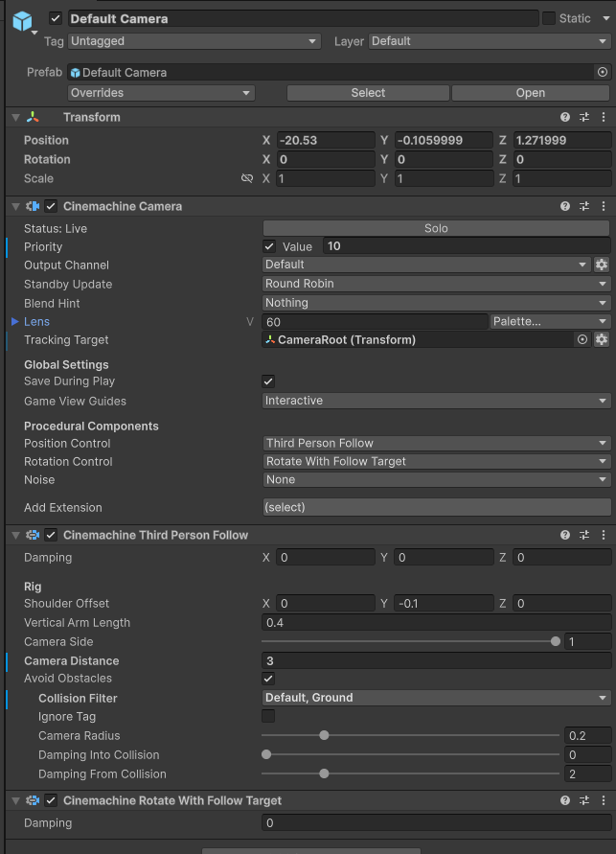Click the Default Camera GameObject cube icon
The width and height of the screenshot is (616, 854).
[22, 21]
